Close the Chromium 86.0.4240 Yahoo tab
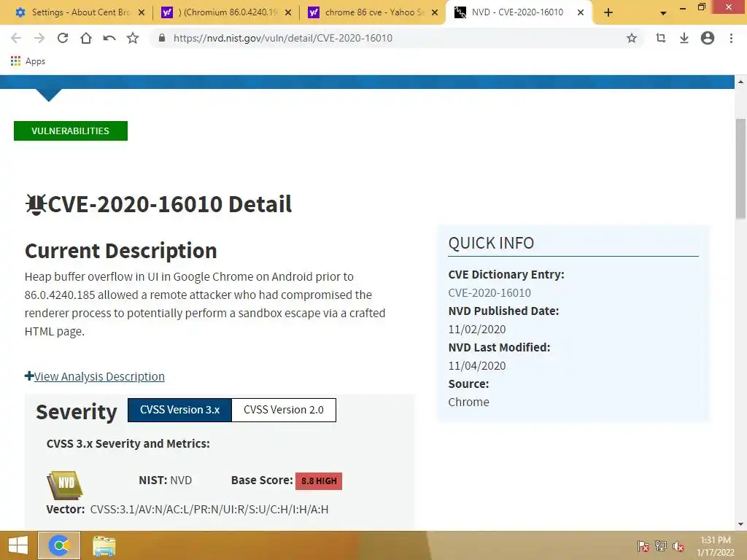 tap(287, 12)
